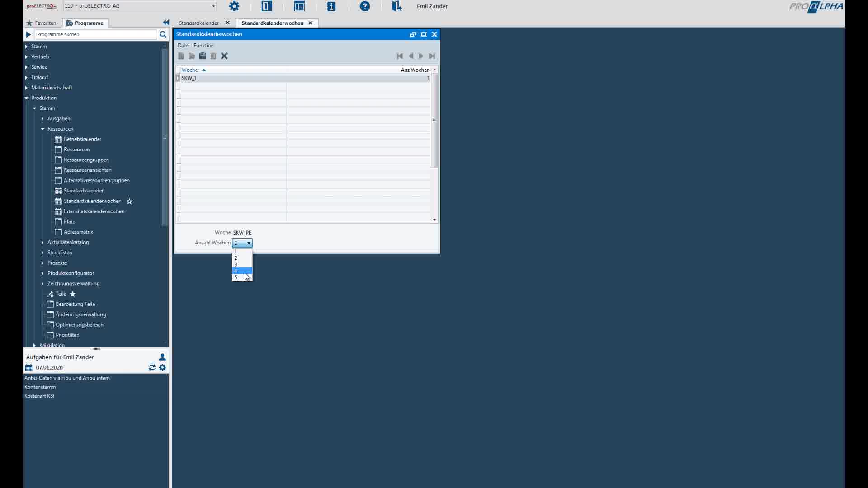The width and height of the screenshot is (868, 488).
Task: Open the Anzahl Wochen dropdown arrow
Action: tap(249, 243)
